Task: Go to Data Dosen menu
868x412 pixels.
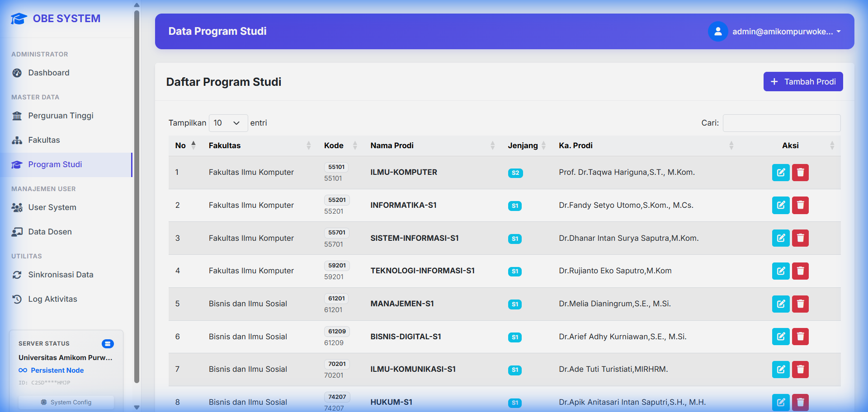Action: (50, 232)
